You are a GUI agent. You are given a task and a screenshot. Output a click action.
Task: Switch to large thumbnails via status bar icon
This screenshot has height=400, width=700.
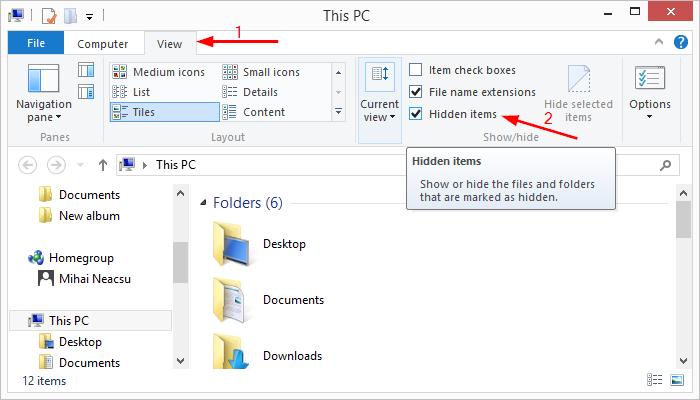677,380
